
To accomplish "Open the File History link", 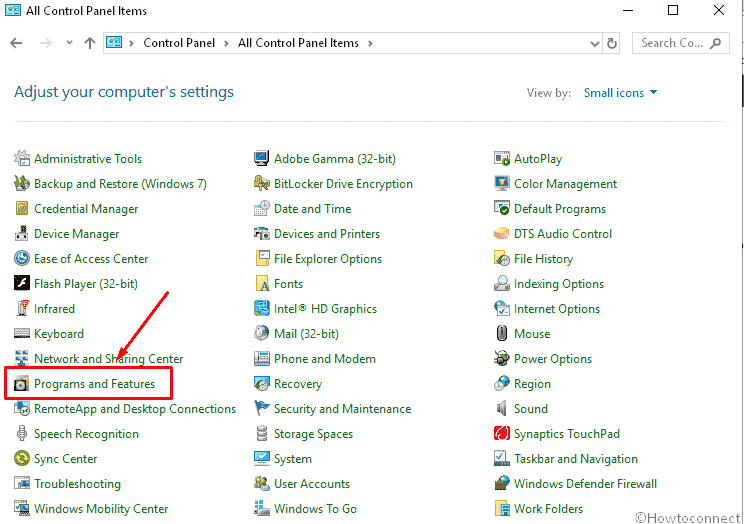I will 543,259.
